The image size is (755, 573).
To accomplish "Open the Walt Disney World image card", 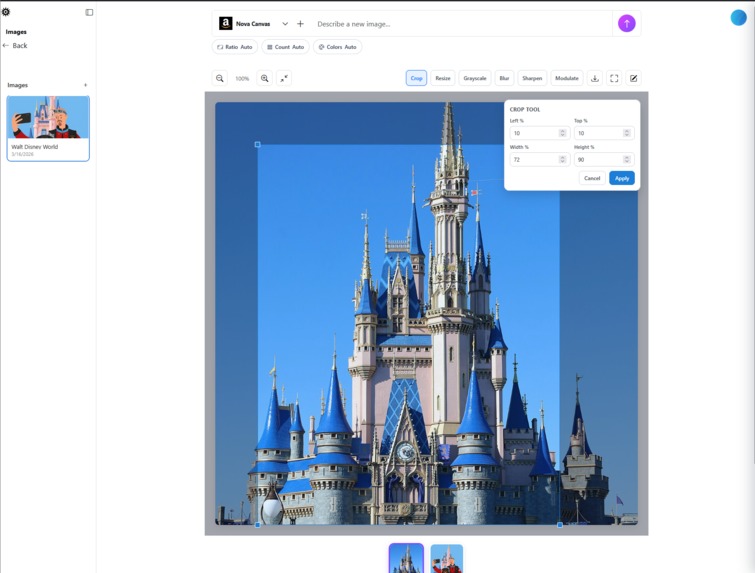I will [x=48, y=128].
